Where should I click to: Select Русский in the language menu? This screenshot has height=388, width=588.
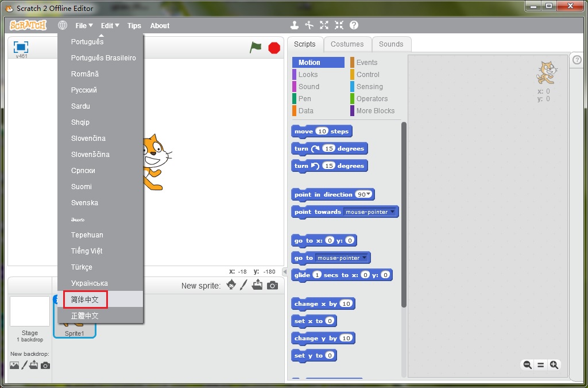(100, 90)
